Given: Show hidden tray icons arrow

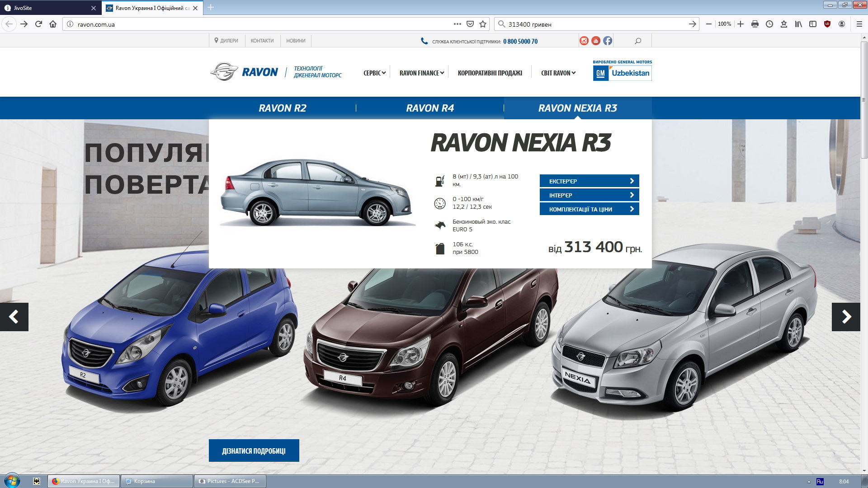Looking at the screenshot, I should coord(809,482).
